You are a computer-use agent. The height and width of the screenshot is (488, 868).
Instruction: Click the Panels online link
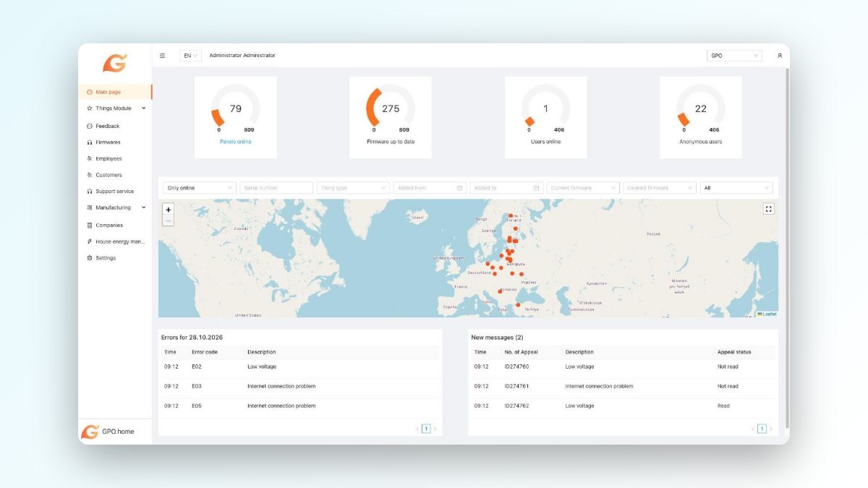(236, 142)
